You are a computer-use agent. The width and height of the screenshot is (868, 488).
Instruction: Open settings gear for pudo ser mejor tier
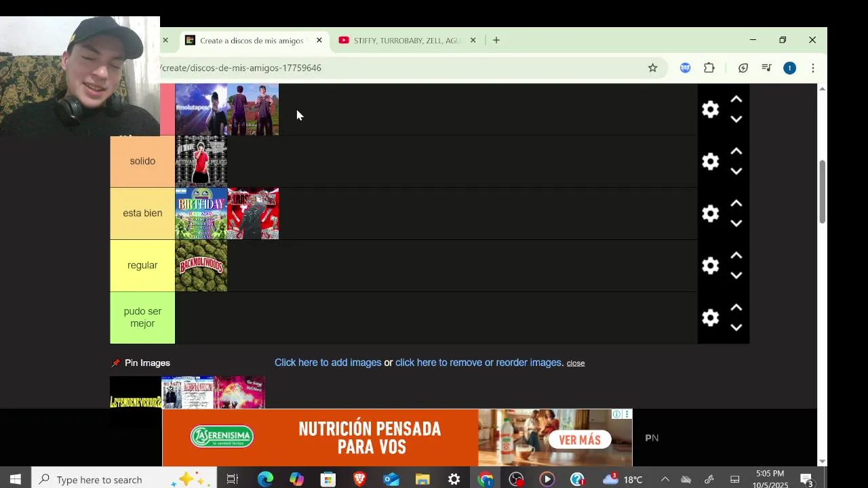pos(710,318)
